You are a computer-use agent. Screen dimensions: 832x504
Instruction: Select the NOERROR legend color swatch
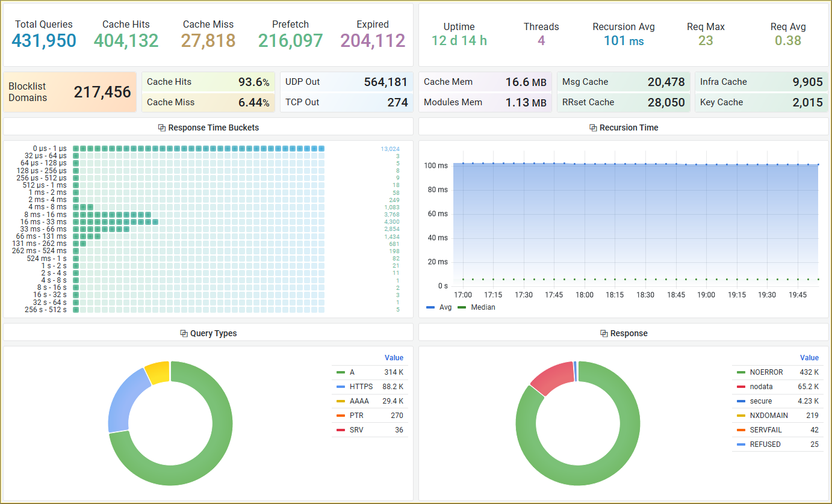coord(741,372)
